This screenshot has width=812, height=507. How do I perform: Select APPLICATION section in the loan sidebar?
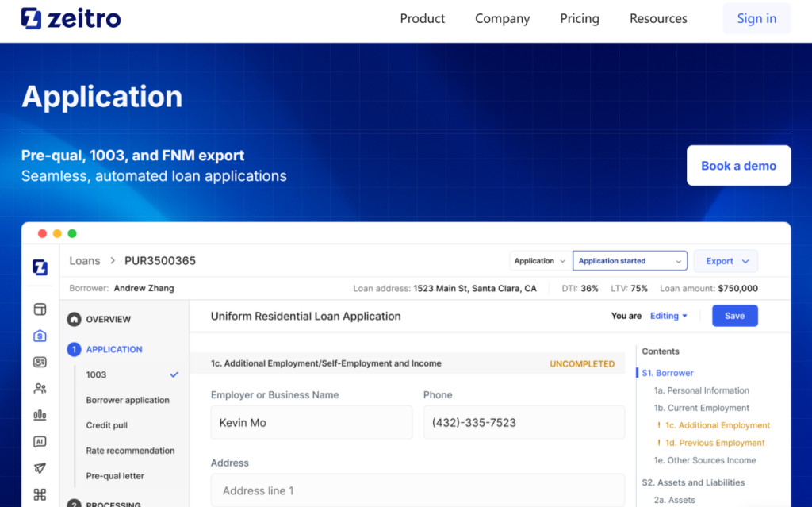[x=114, y=349]
